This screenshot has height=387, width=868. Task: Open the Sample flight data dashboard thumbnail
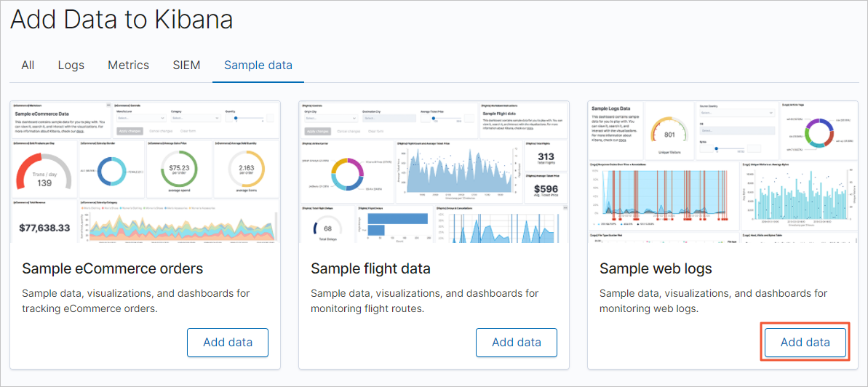pos(434,172)
